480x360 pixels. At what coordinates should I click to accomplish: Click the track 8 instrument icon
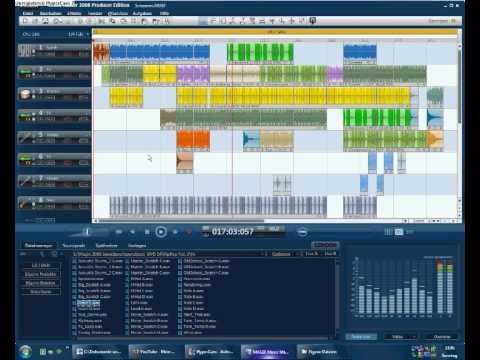[25, 203]
